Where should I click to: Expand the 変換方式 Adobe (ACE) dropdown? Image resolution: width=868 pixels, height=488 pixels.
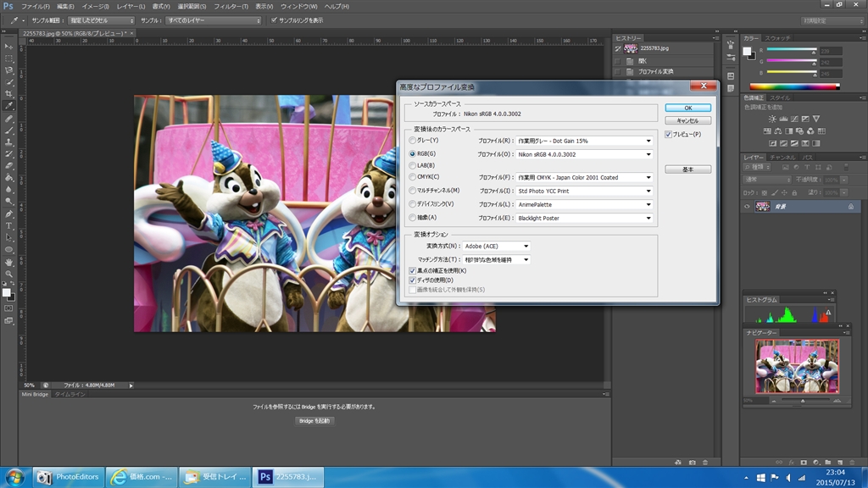point(496,246)
